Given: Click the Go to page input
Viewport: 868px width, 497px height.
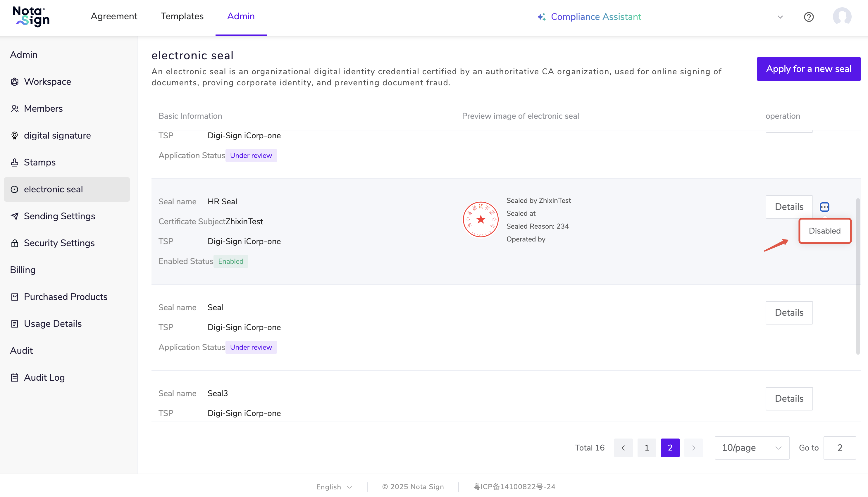Looking at the screenshot, I should pos(839,448).
